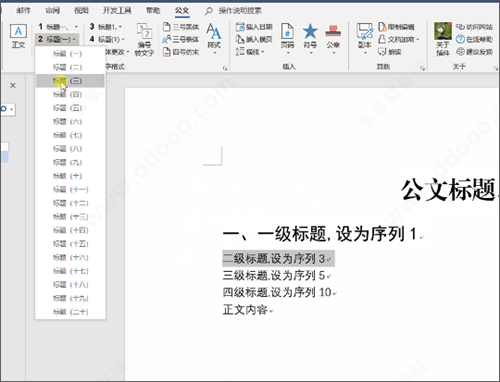Viewport: 500px width, 382px height.
Task: Close the left navigation pane
Action: [x=13, y=86]
